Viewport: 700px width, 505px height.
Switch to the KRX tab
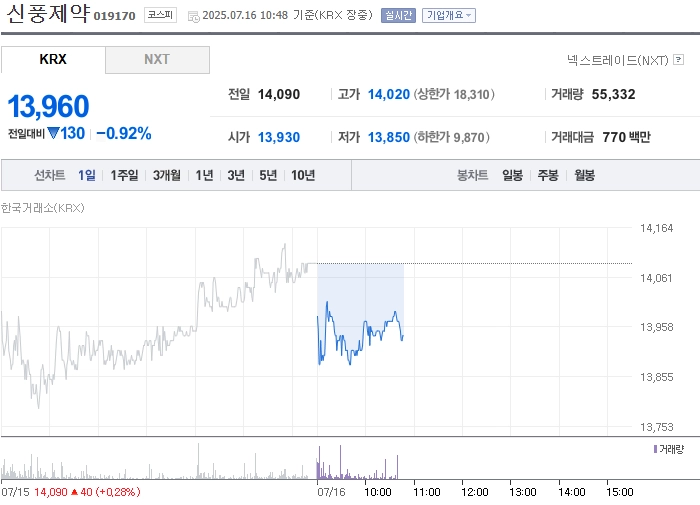[53, 59]
